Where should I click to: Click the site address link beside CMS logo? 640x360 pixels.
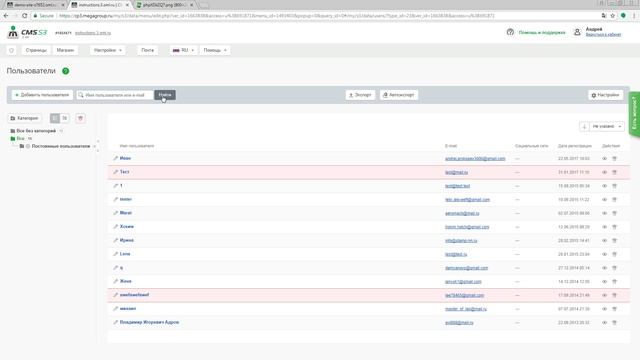93,33
